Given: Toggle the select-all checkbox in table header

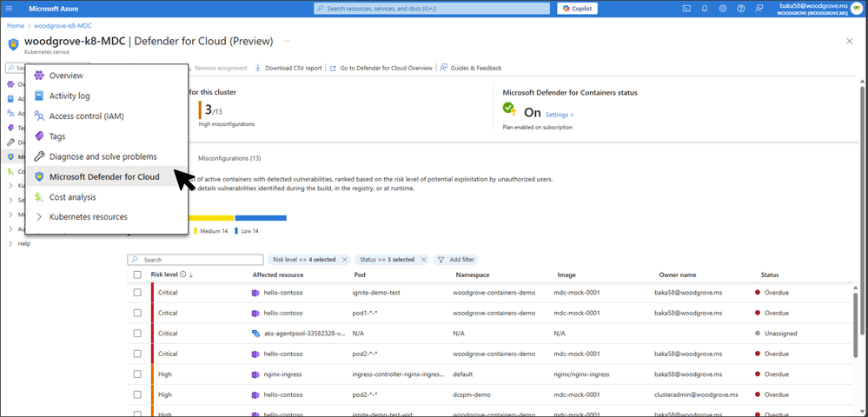Looking at the screenshot, I should tap(137, 275).
